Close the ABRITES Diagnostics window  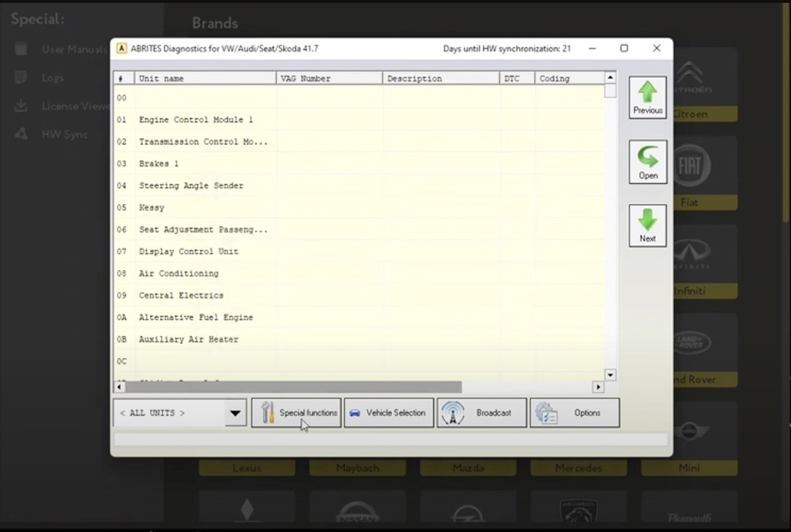tap(656, 48)
